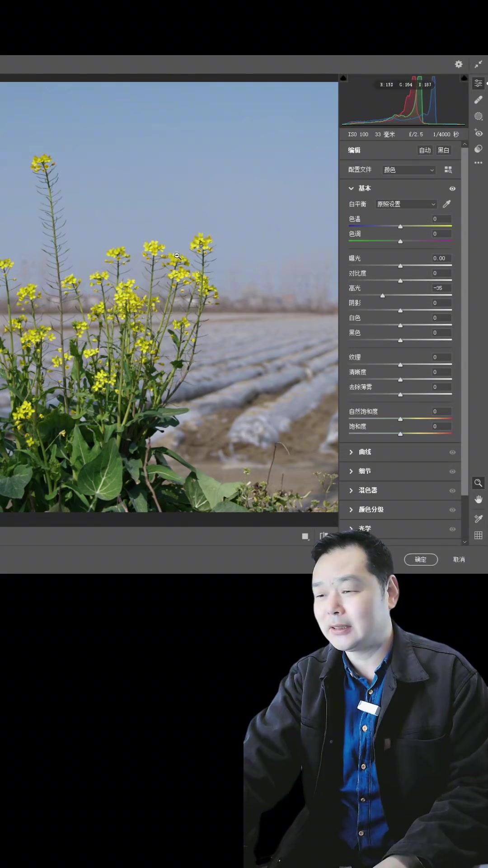Select the Hand pan tool

tap(478, 500)
